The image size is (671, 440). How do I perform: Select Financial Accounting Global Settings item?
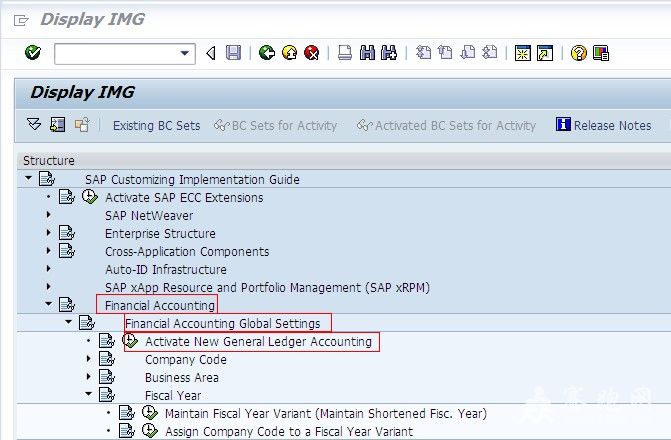click(223, 323)
